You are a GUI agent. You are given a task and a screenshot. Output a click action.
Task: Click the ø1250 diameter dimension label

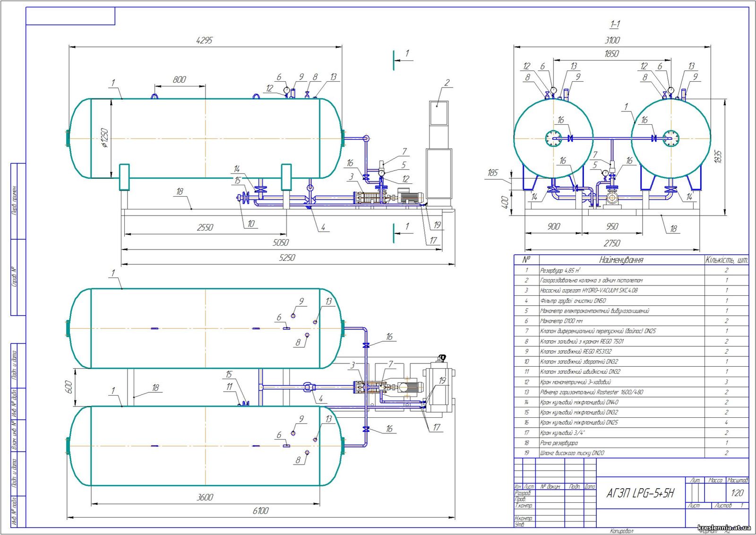coord(104,138)
